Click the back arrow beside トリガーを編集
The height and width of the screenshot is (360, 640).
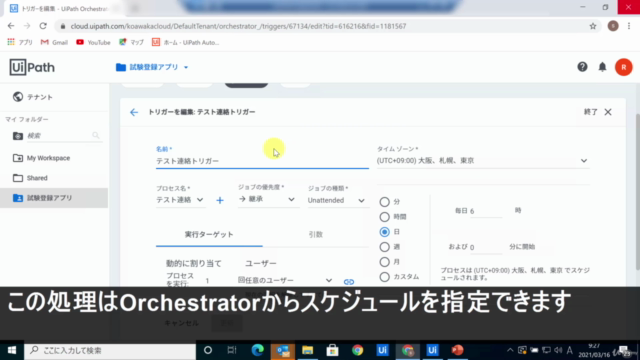134,112
